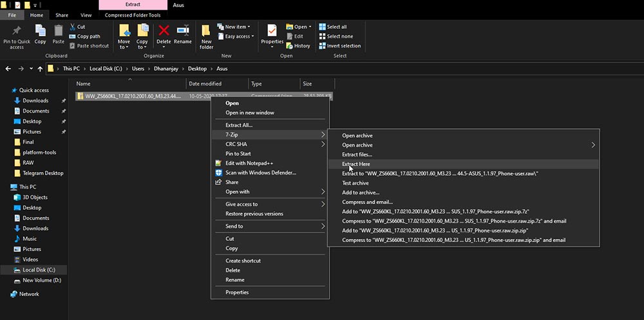Click the Cut scissors icon in ribbon

[x=73, y=26]
